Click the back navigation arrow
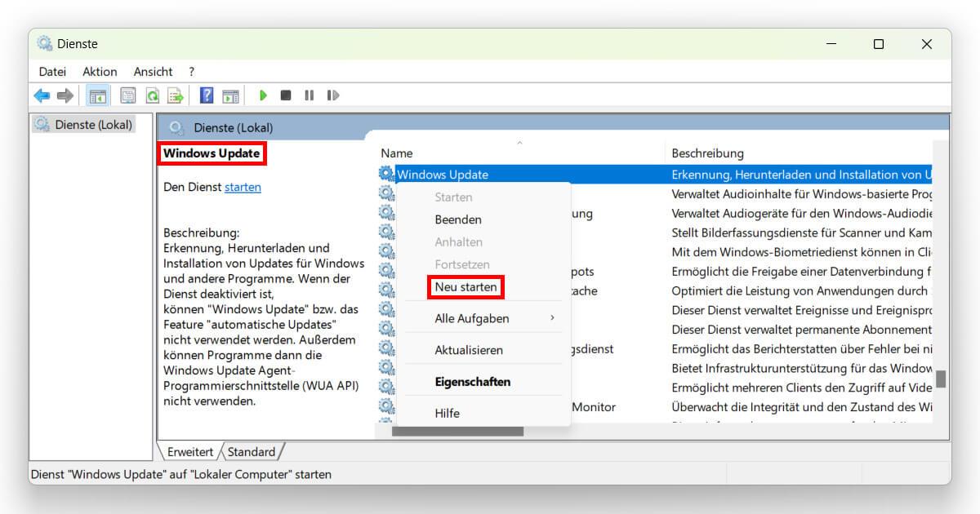 tap(42, 95)
